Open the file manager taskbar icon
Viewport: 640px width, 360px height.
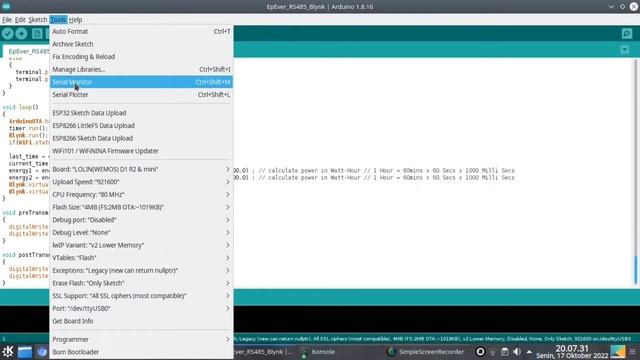click(x=24, y=351)
